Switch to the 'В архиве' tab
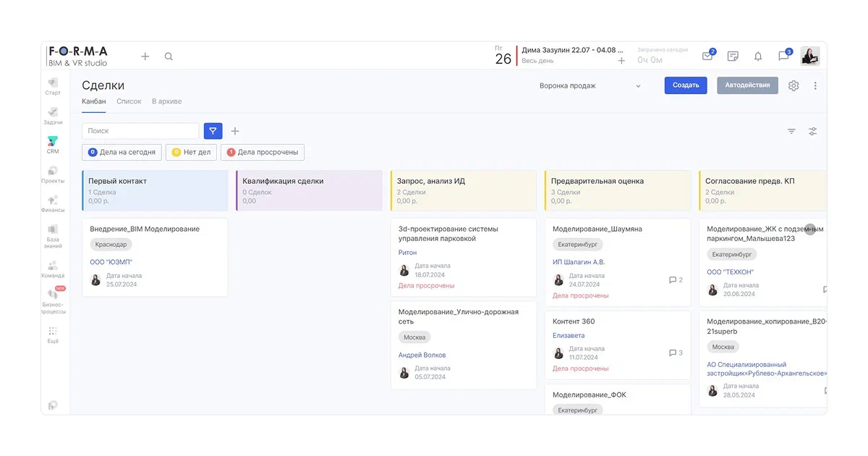 pyautogui.click(x=166, y=101)
